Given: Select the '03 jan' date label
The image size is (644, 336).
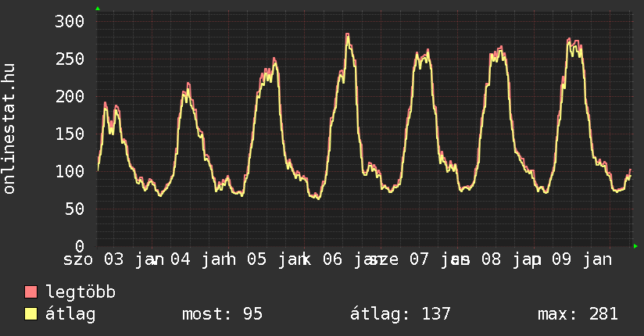Looking at the screenshot, I should pyautogui.click(x=133, y=259).
